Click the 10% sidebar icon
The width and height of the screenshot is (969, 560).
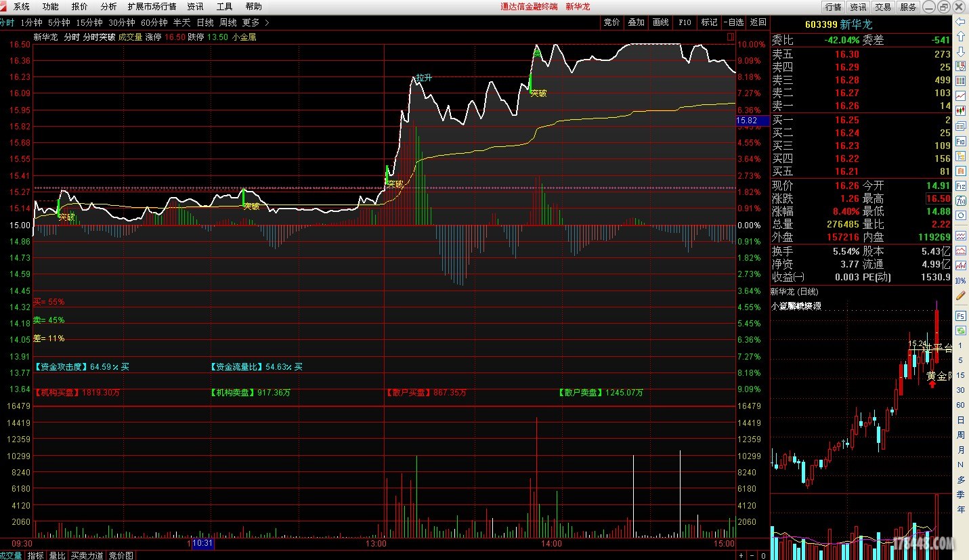(960, 280)
